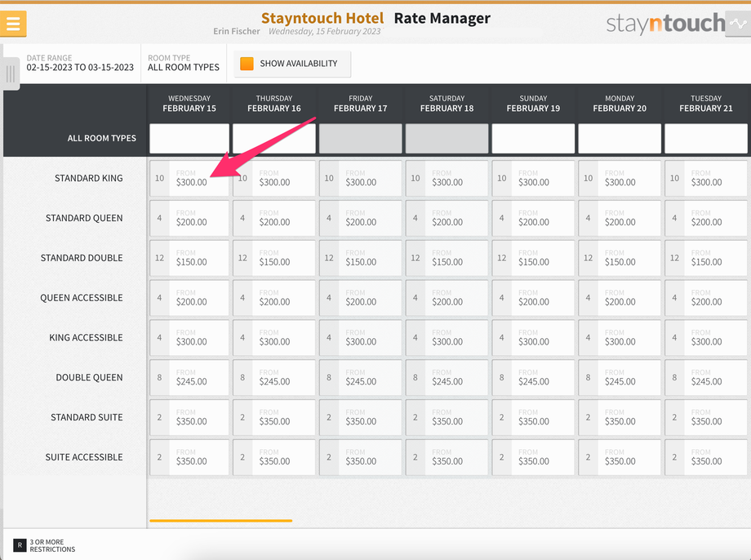The height and width of the screenshot is (560, 751).
Task: Click the staynTouch logo
Action: pyautogui.click(x=665, y=24)
